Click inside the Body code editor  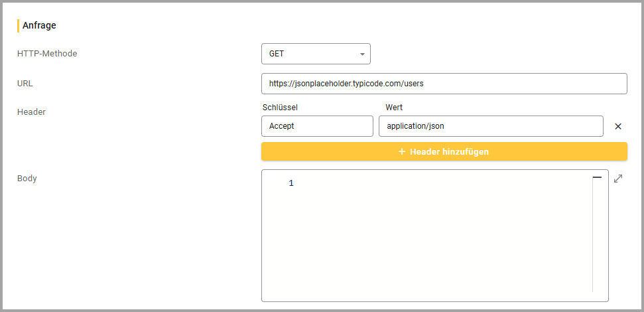[438, 239]
